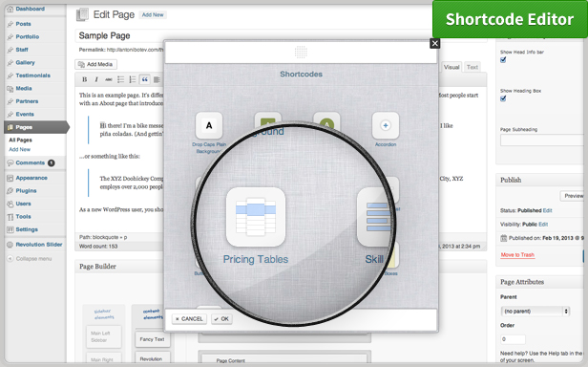This screenshot has width=588, height=367.
Task: Click the OK button in Shortcodes dialog
Action: (x=221, y=319)
